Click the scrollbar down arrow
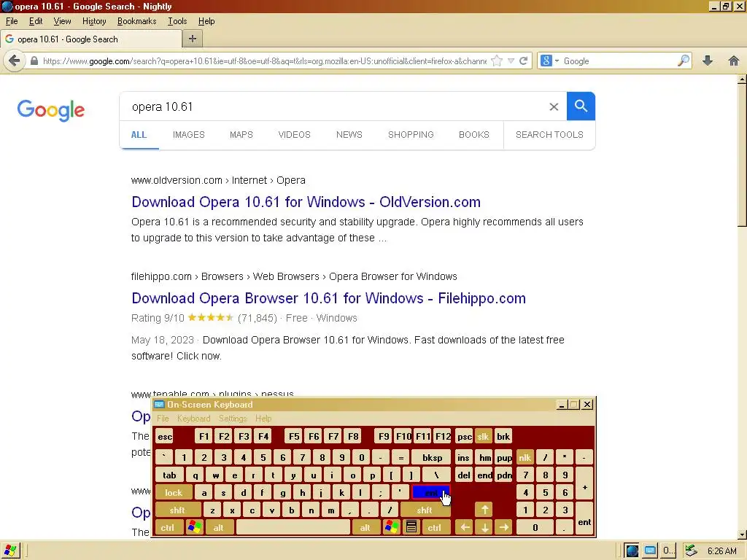The height and width of the screenshot is (560, 747). tap(742, 534)
